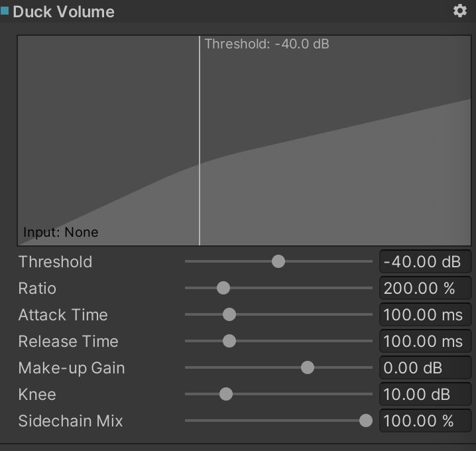Click the Attack Time 100.00 ms field
Image resolution: width=476 pixels, height=451 pixels.
426,314
